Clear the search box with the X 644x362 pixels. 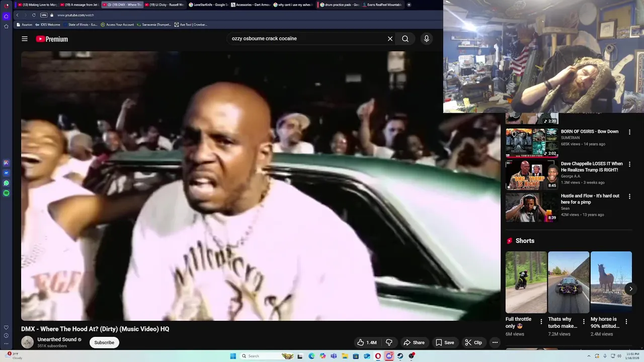click(390, 39)
